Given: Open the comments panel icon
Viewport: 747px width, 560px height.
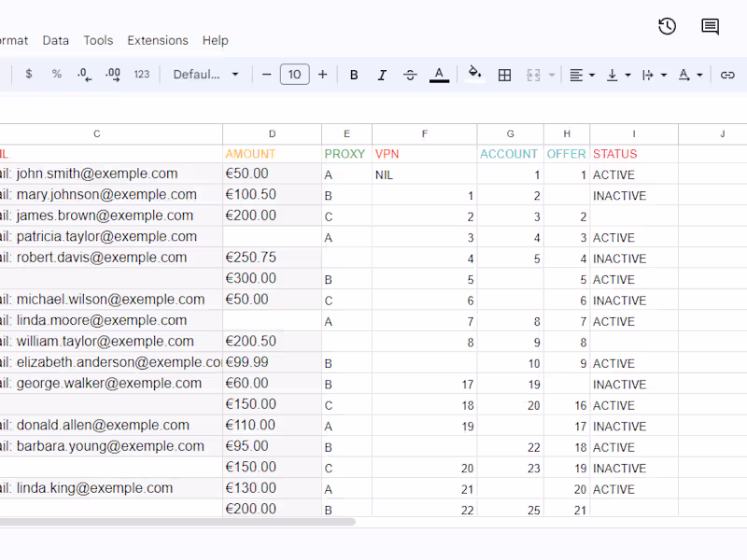Looking at the screenshot, I should click(x=711, y=27).
